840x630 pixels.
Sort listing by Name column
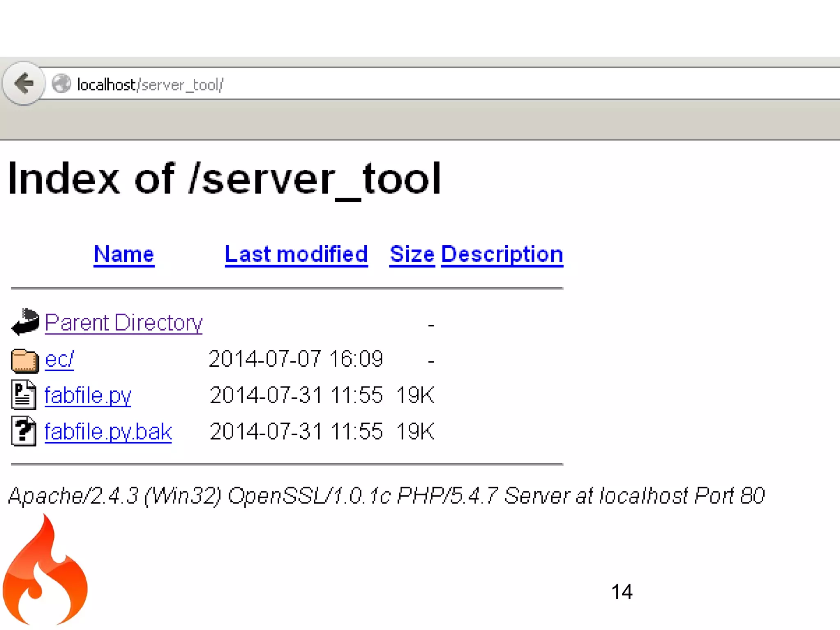click(x=124, y=254)
